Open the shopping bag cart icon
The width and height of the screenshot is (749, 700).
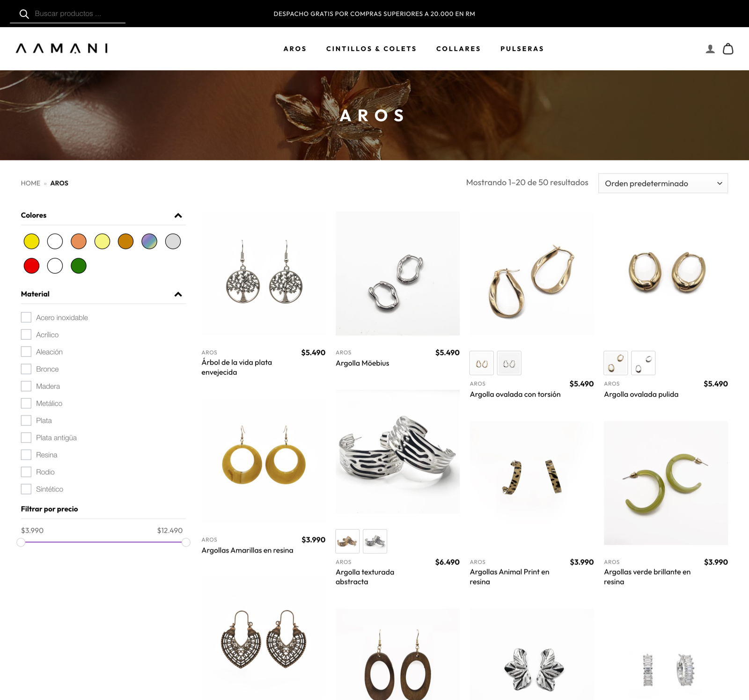click(x=728, y=49)
